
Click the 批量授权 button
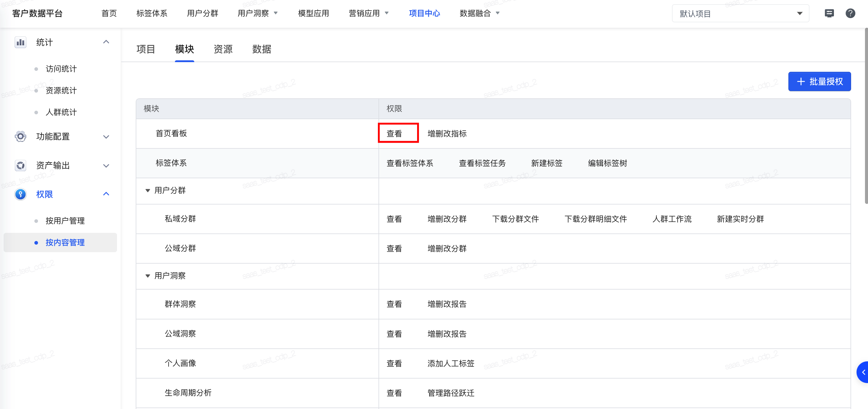pyautogui.click(x=819, y=81)
